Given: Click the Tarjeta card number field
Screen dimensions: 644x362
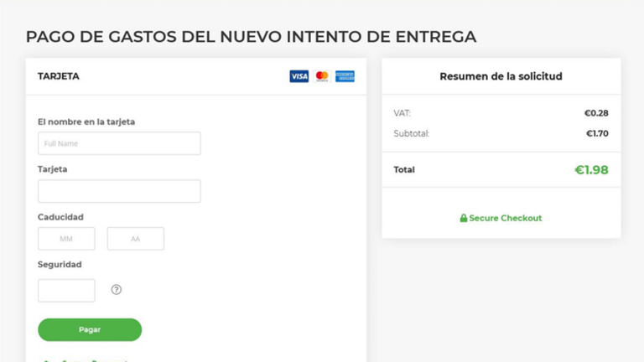Looking at the screenshot, I should (119, 191).
